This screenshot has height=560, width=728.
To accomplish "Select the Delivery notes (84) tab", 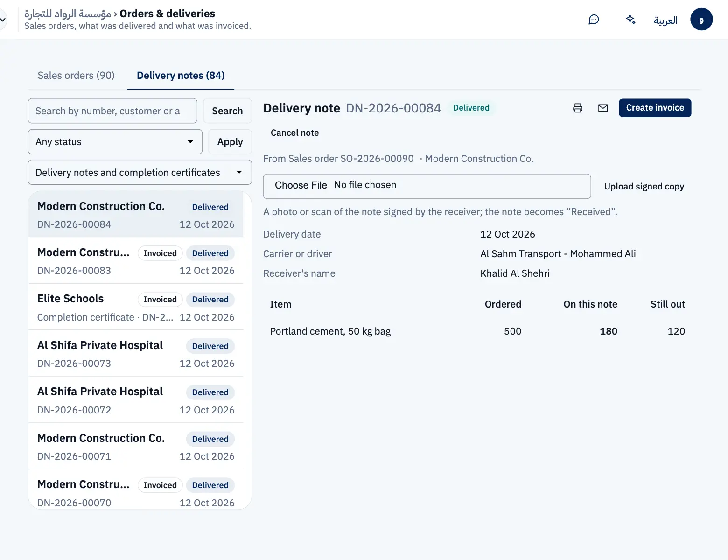I will pos(181,76).
